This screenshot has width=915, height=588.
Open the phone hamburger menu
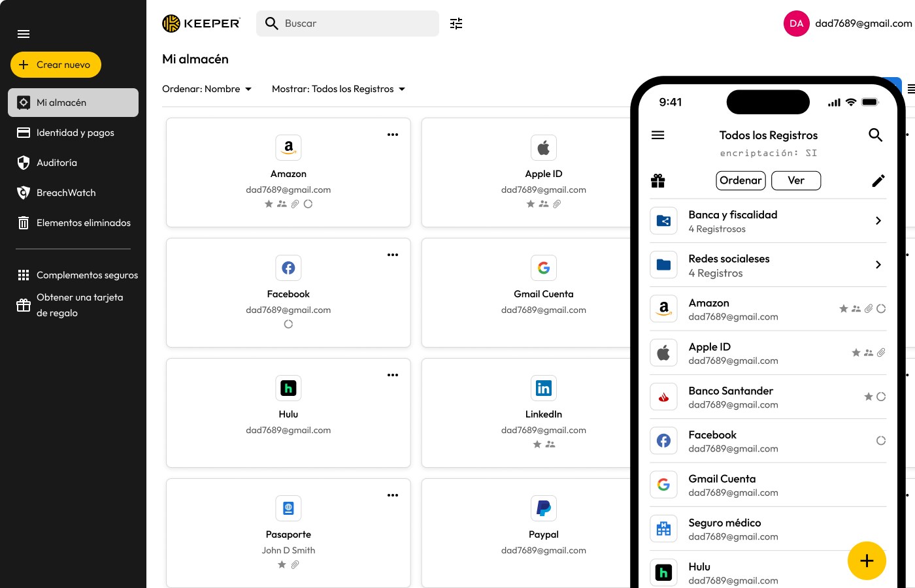coord(658,135)
